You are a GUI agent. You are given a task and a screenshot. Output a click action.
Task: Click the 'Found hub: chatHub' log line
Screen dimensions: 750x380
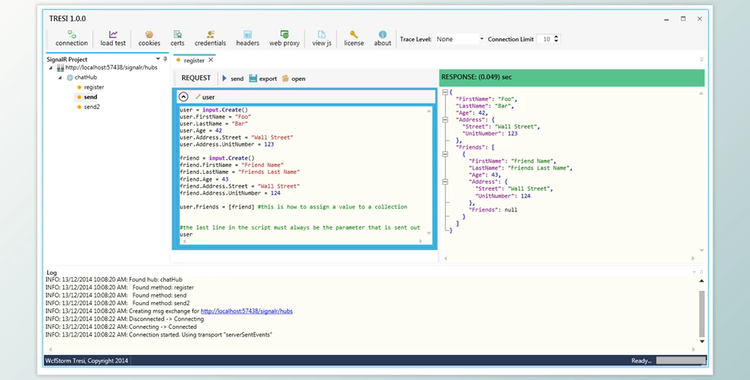tap(114, 279)
